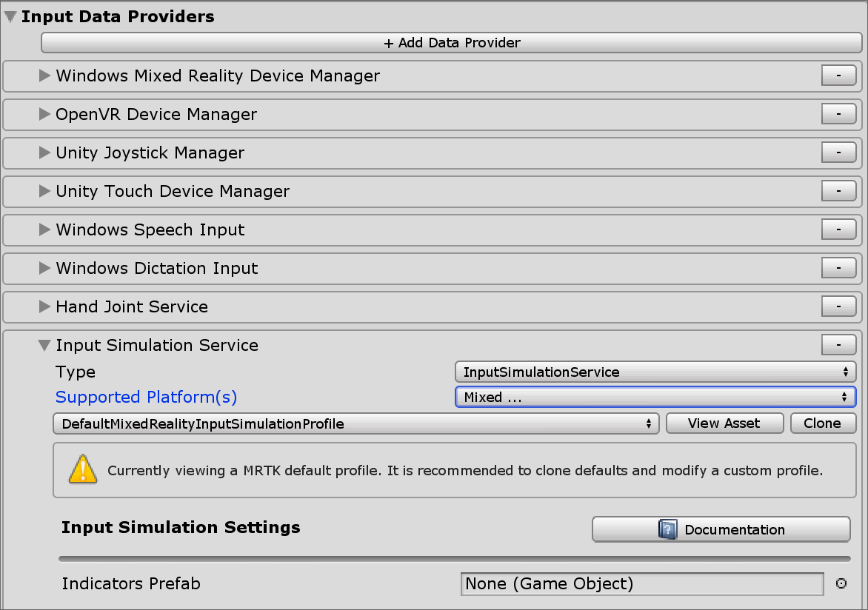Click the warning triangle in the profile notice
Viewport: 868px width, 610px height.
point(83,469)
